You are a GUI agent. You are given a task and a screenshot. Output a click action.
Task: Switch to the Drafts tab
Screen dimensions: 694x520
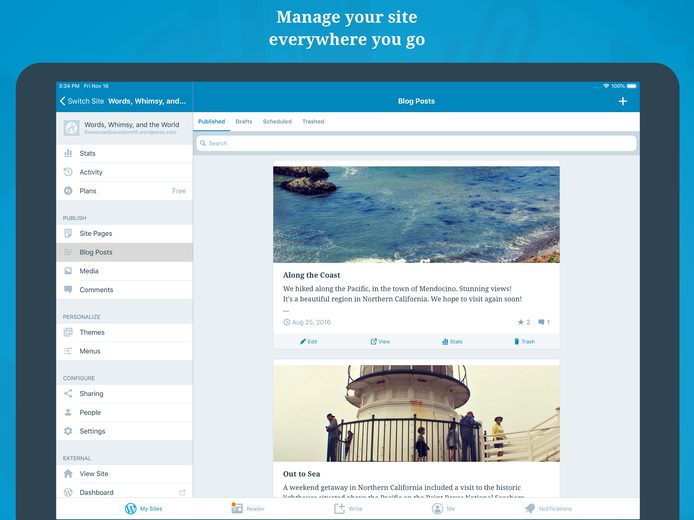click(244, 121)
